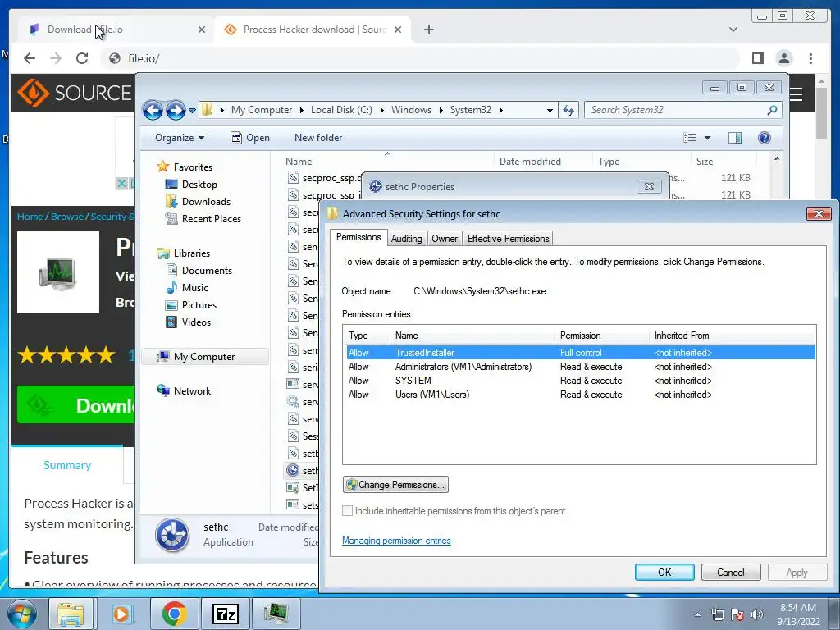This screenshot has width=840, height=630.
Task: Toggle the preview pane icon
Action: coord(735,138)
